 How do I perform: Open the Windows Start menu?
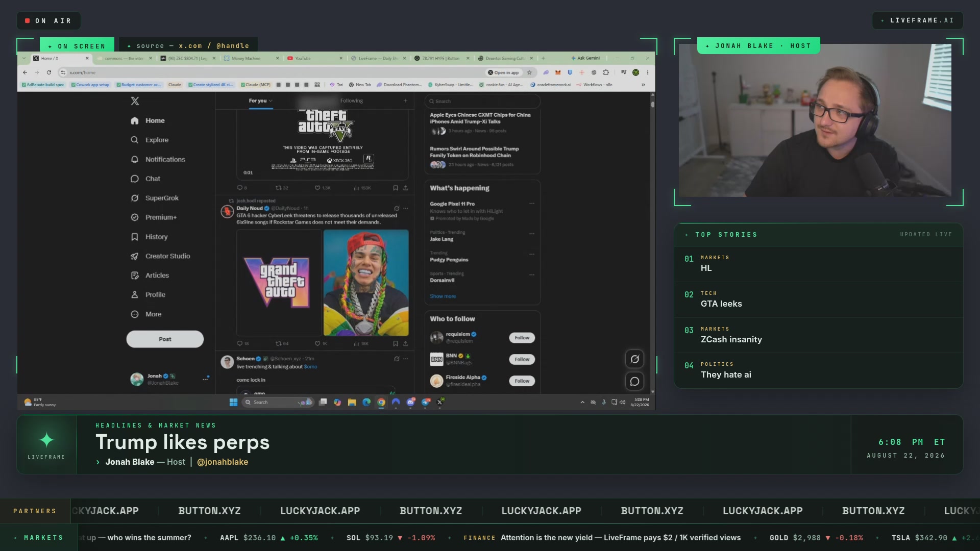tap(233, 402)
